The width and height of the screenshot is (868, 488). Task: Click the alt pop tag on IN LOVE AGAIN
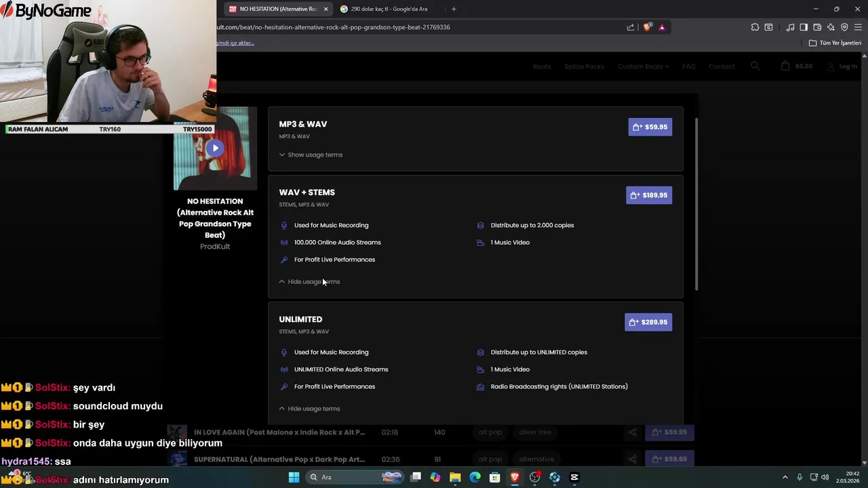(x=490, y=432)
